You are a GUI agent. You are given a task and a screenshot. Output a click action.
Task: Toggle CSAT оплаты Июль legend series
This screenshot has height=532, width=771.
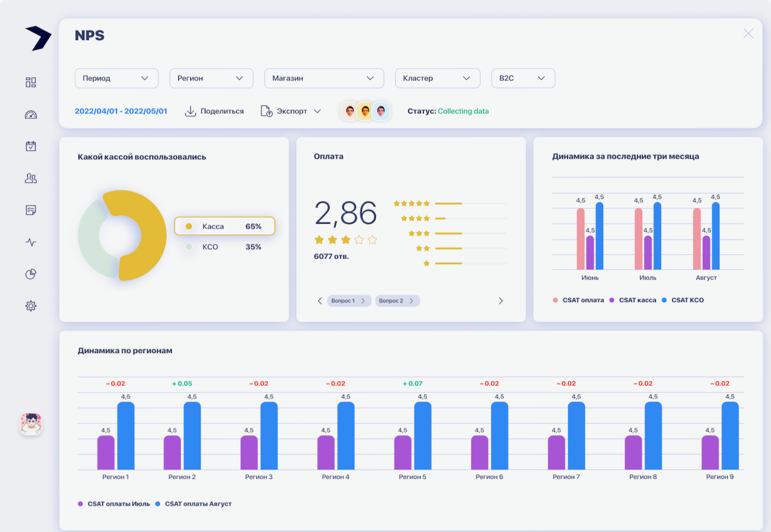114,504
